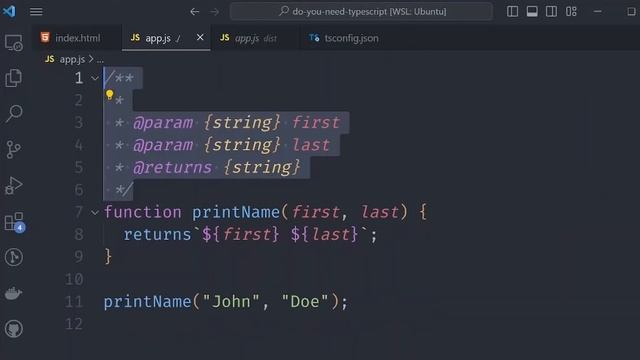Open the Explorer files view

pos(13,78)
